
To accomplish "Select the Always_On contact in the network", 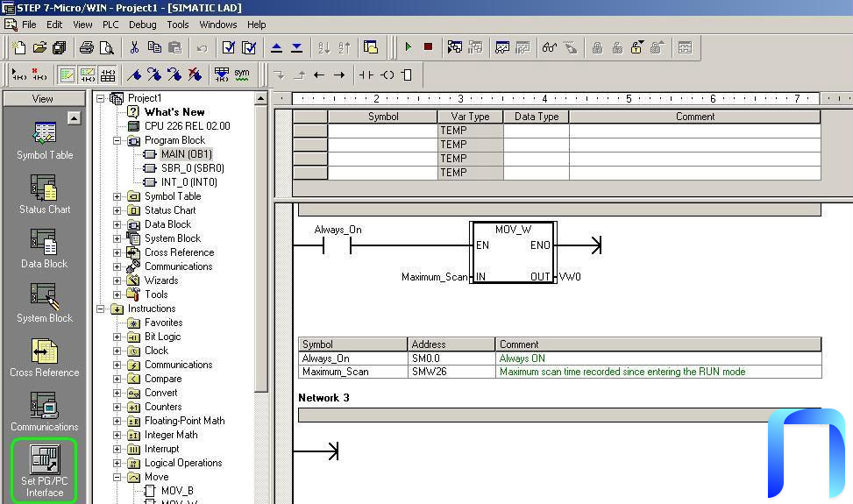I will click(338, 245).
